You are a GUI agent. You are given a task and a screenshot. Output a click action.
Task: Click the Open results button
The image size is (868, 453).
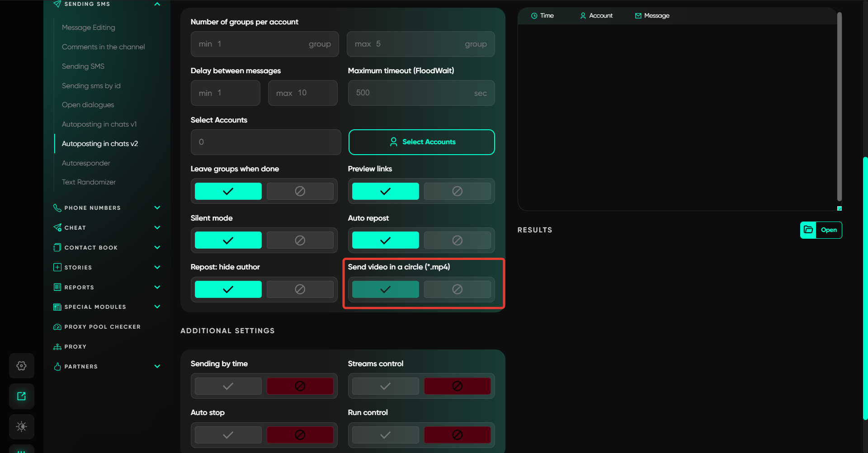click(x=828, y=230)
